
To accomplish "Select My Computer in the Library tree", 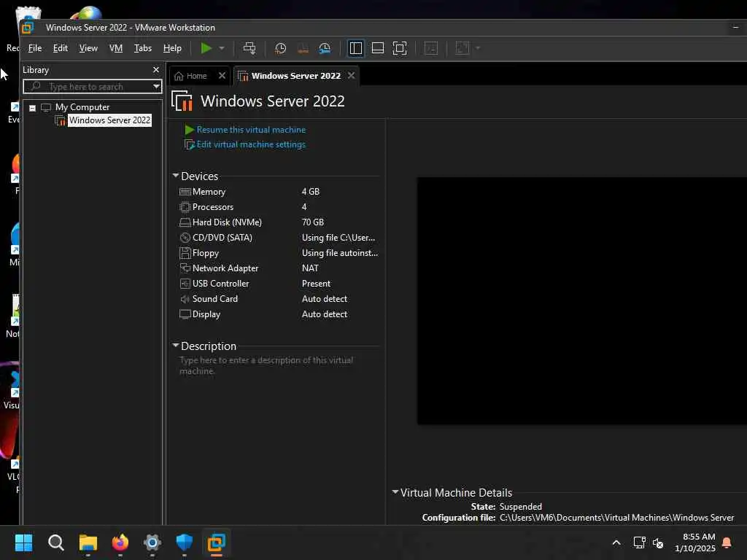I will point(82,107).
